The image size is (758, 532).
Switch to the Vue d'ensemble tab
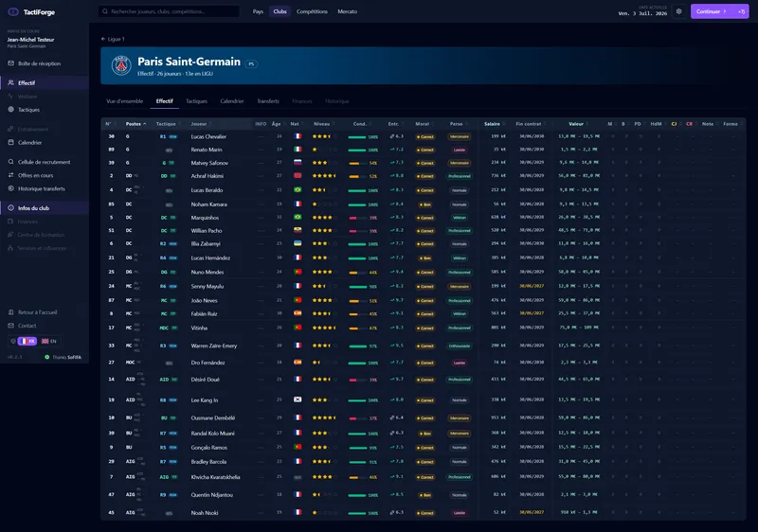[x=125, y=101]
